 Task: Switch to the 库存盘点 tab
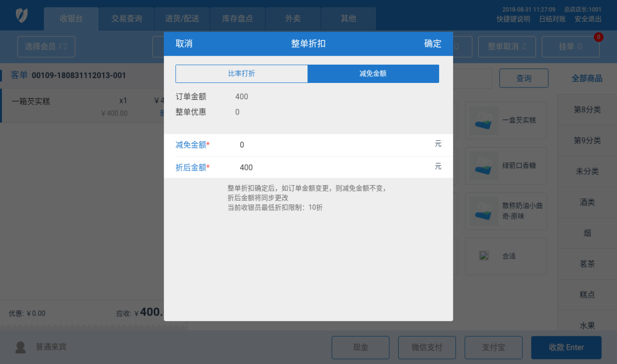[238, 19]
